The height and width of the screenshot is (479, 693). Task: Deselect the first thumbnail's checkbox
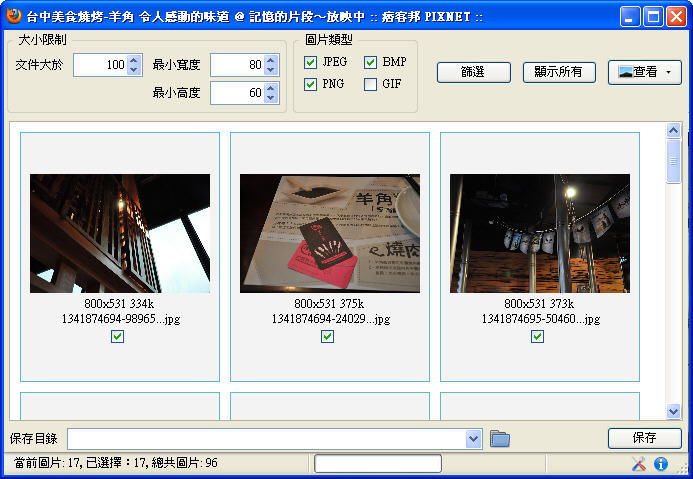coord(118,337)
